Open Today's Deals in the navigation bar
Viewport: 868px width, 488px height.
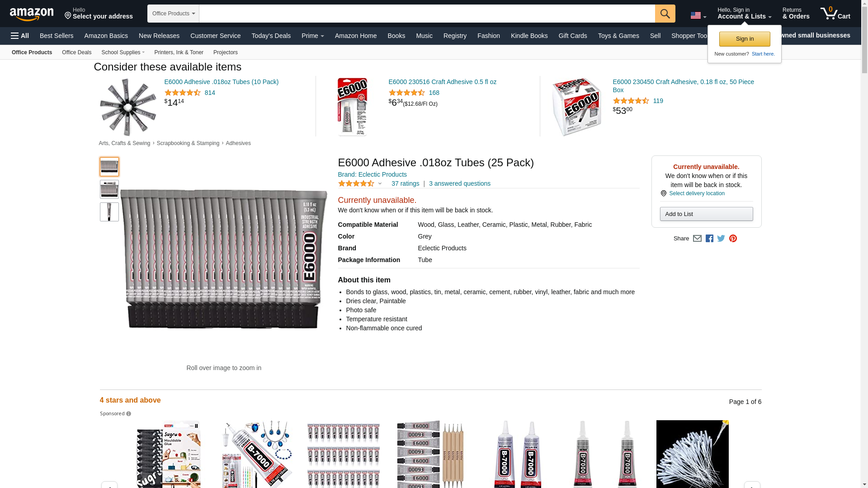[271, 36]
